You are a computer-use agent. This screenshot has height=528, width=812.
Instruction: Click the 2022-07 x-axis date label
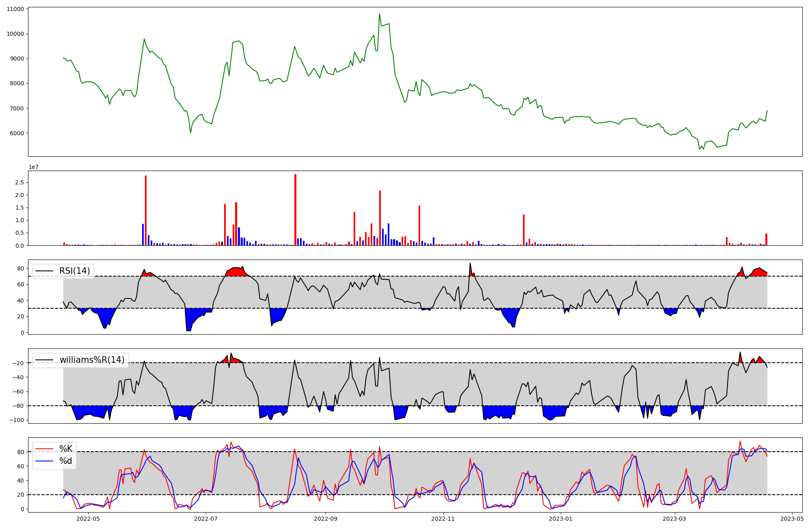[x=206, y=518]
